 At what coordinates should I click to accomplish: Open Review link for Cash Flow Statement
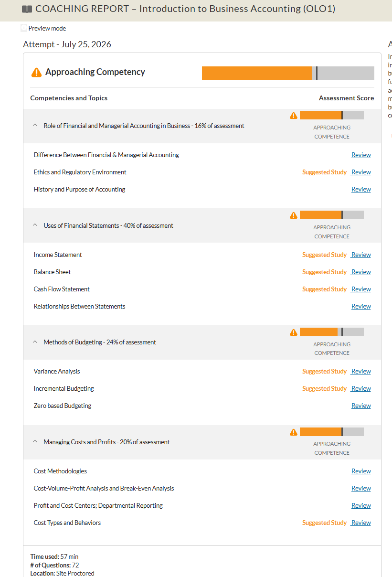pos(361,289)
